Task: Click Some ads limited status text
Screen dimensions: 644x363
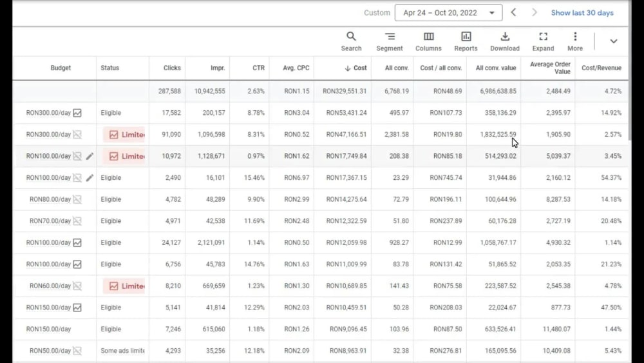Action: (122, 351)
